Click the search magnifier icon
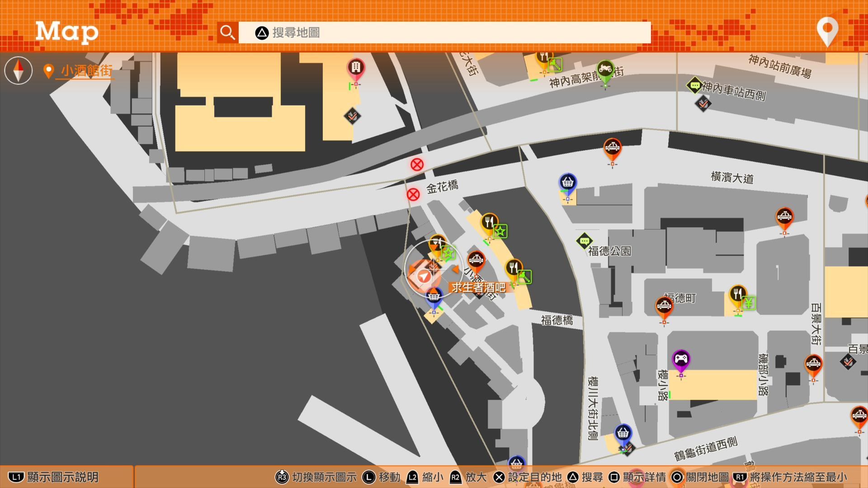The width and height of the screenshot is (868, 488). [x=227, y=33]
